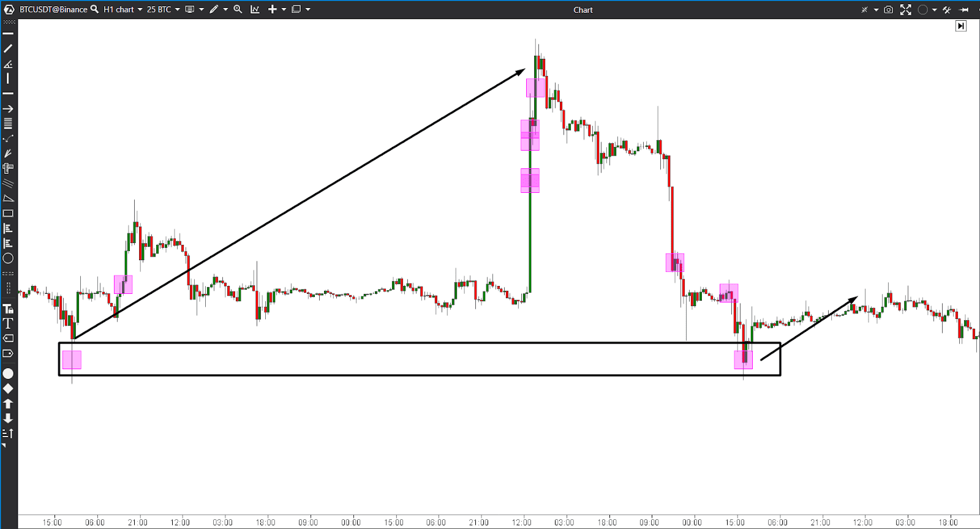Select the ruler measure tool

8,168
